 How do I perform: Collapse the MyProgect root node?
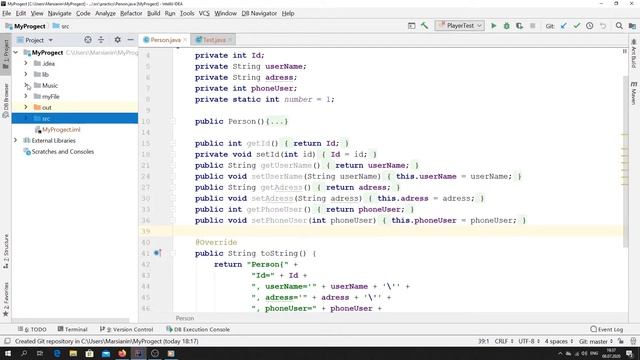[x=16, y=52]
